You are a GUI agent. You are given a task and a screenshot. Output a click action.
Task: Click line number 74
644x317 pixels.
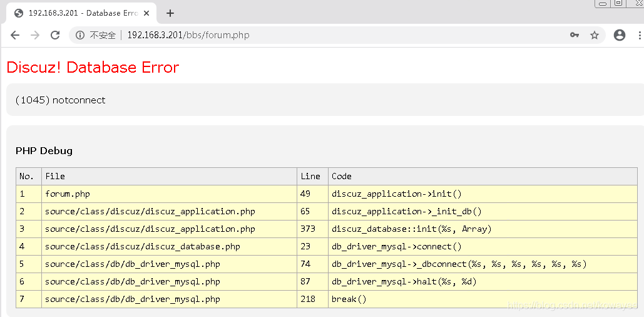click(312, 264)
